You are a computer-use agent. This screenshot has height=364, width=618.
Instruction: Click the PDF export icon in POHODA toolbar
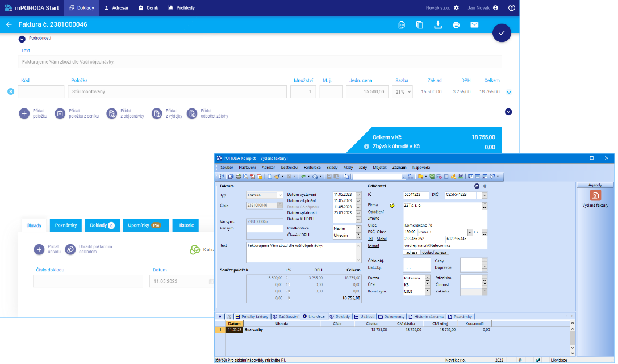point(252,177)
